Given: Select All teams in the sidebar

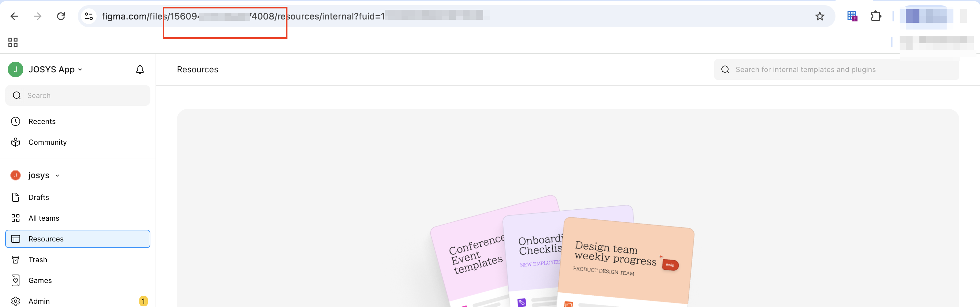Looking at the screenshot, I should pos(44,218).
